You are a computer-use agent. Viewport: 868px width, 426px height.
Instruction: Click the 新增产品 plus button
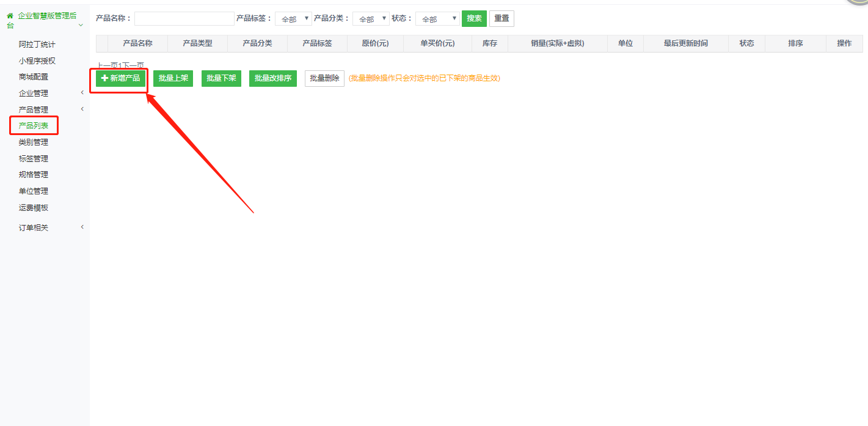(120, 78)
